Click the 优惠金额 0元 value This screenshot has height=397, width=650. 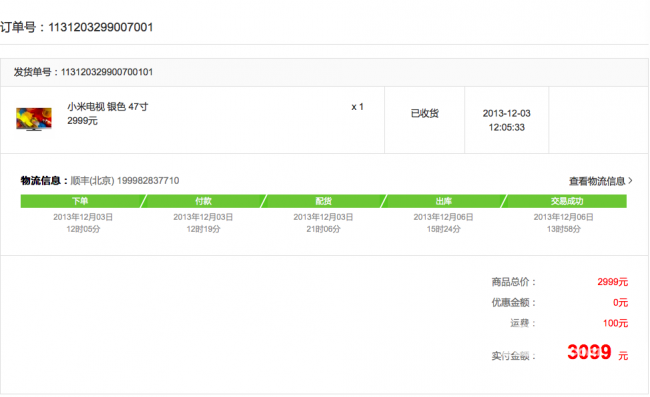(x=621, y=303)
